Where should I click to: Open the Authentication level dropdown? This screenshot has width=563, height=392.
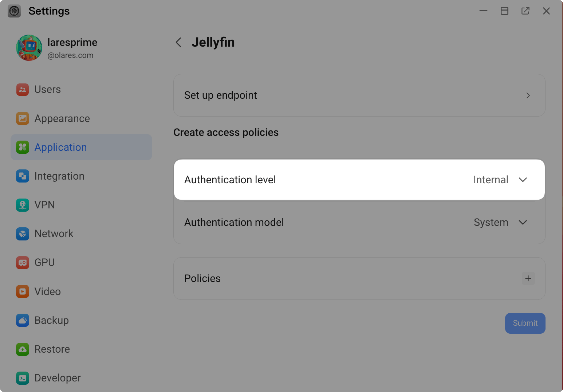coord(523,180)
